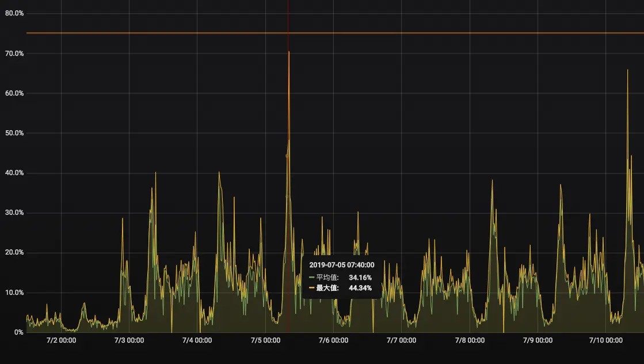This screenshot has width=644, height=364.
Task: Select the 7/2 00:00 time label
Action: 61,340
